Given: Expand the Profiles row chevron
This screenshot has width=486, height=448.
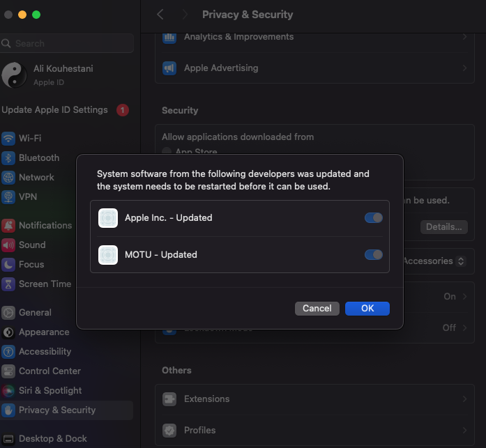Looking at the screenshot, I should [464, 431].
